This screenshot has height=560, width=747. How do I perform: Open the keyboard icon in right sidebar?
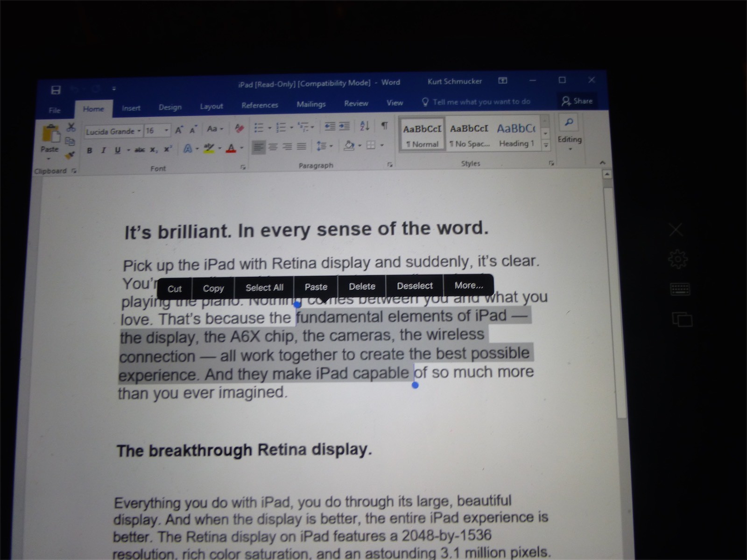(680, 289)
